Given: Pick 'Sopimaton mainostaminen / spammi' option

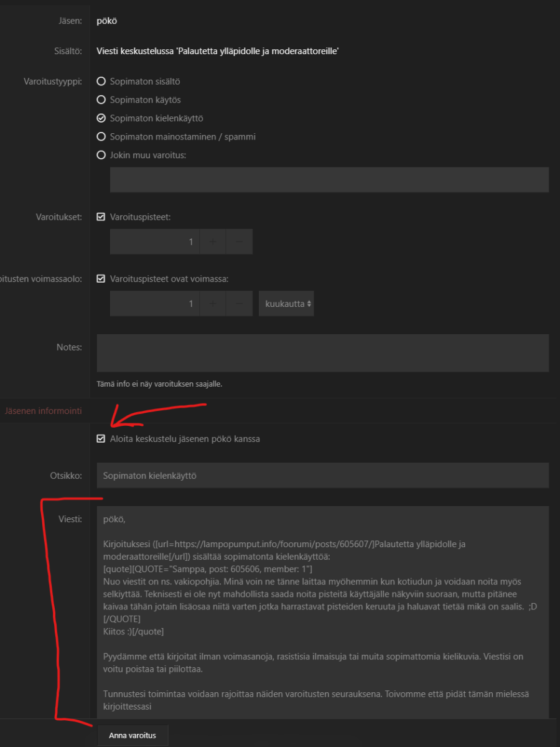Looking at the screenshot, I should click(x=101, y=136).
